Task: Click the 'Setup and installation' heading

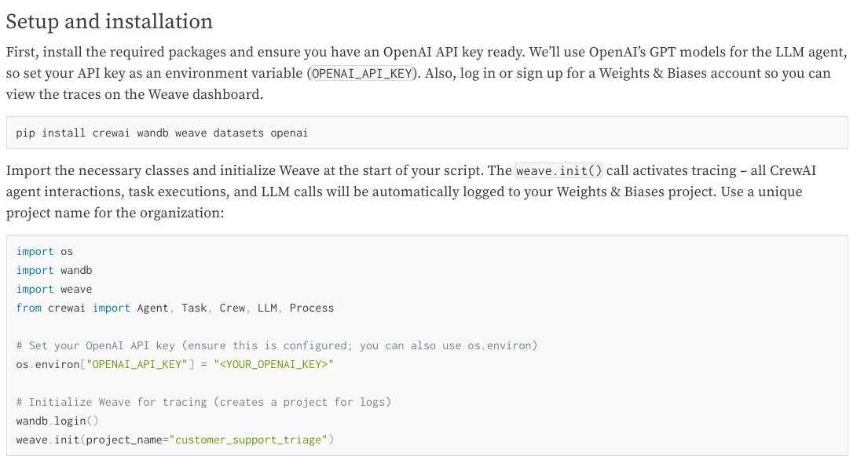Action: click(109, 21)
